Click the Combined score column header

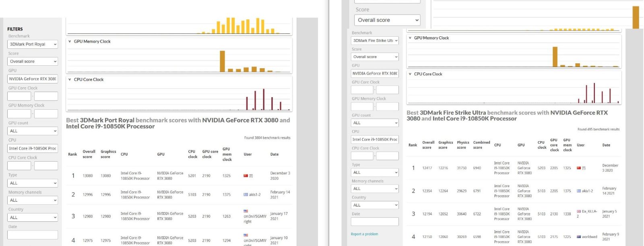pos(481,145)
